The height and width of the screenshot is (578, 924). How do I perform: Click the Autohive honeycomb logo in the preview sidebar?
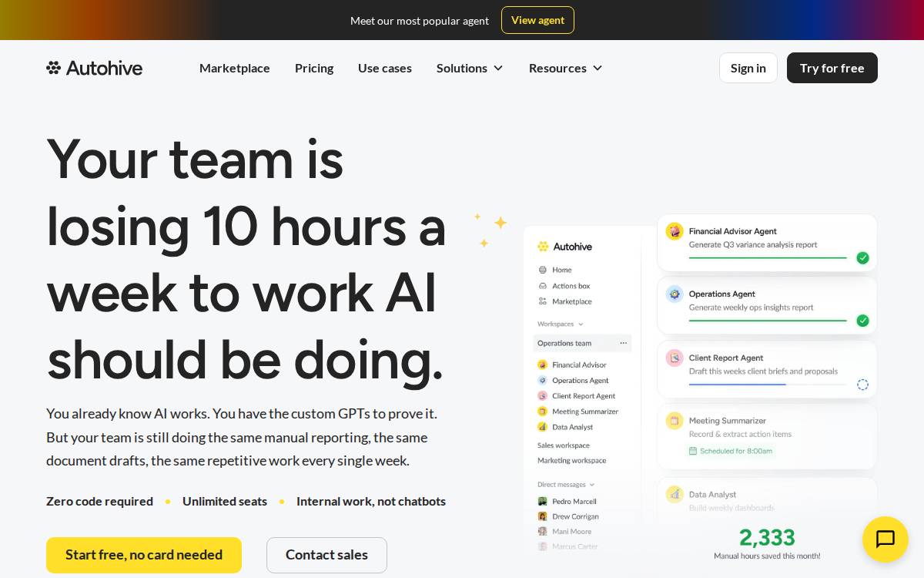(x=543, y=247)
